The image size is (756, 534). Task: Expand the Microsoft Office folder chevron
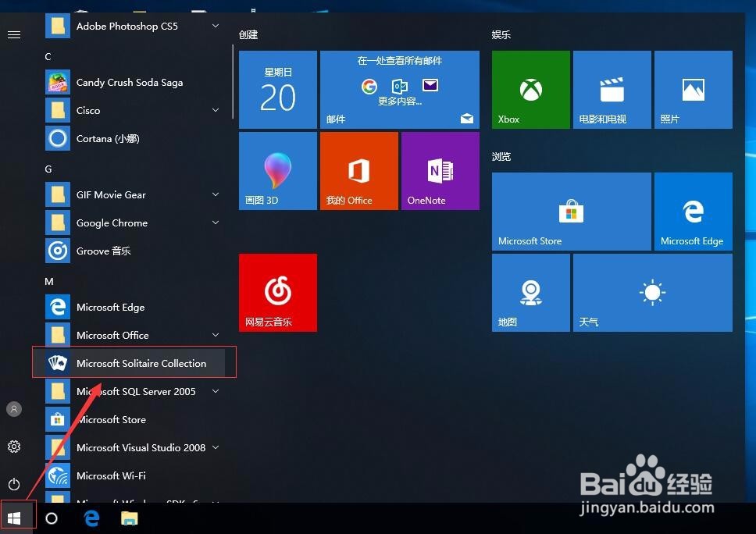click(x=216, y=334)
